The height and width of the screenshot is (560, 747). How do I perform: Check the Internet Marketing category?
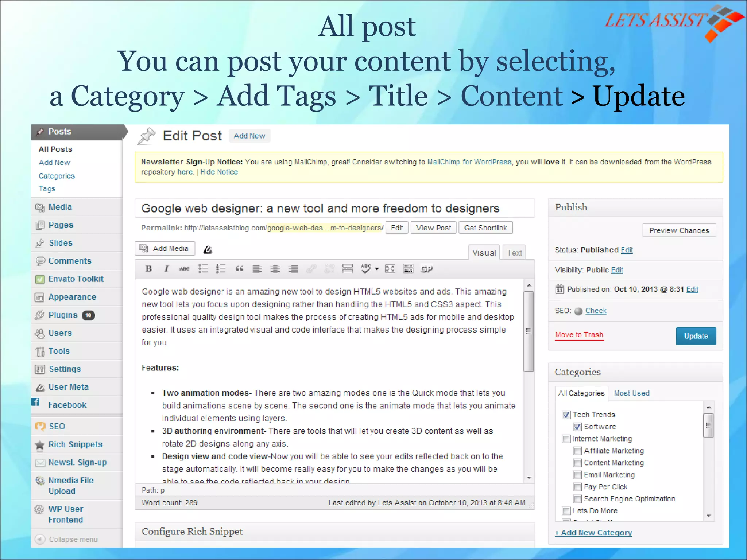click(566, 439)
